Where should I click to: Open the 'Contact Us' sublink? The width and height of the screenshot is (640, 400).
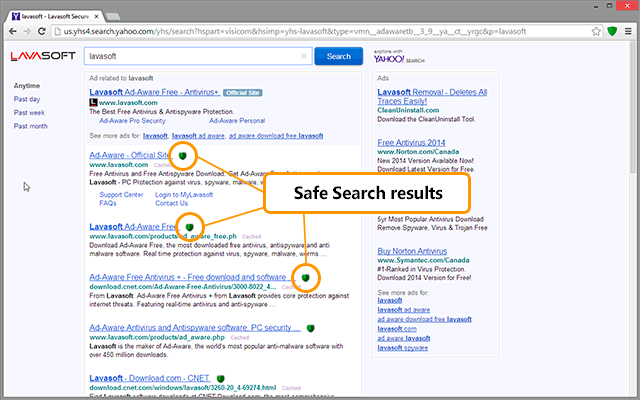click(x=171, y=203)
